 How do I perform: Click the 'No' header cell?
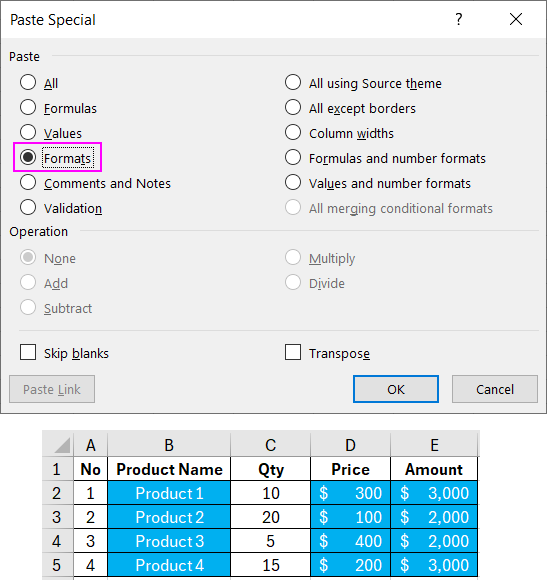91,469
